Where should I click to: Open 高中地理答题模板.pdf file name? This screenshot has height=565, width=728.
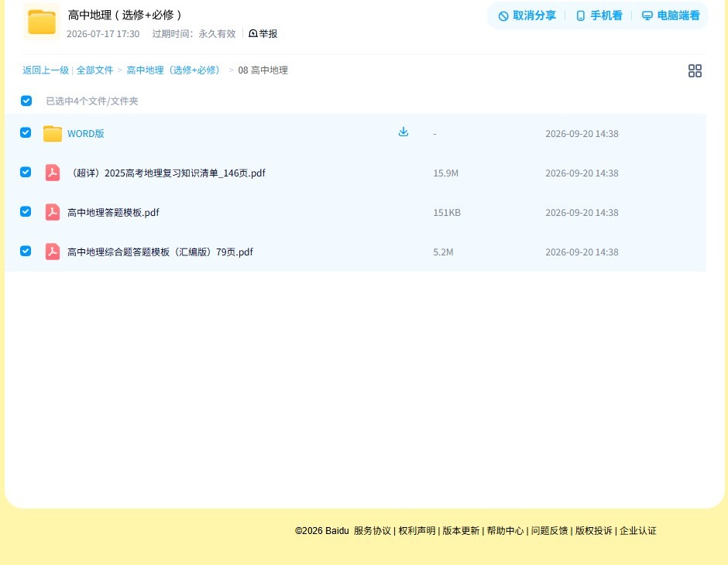click(x=113, y=212)
